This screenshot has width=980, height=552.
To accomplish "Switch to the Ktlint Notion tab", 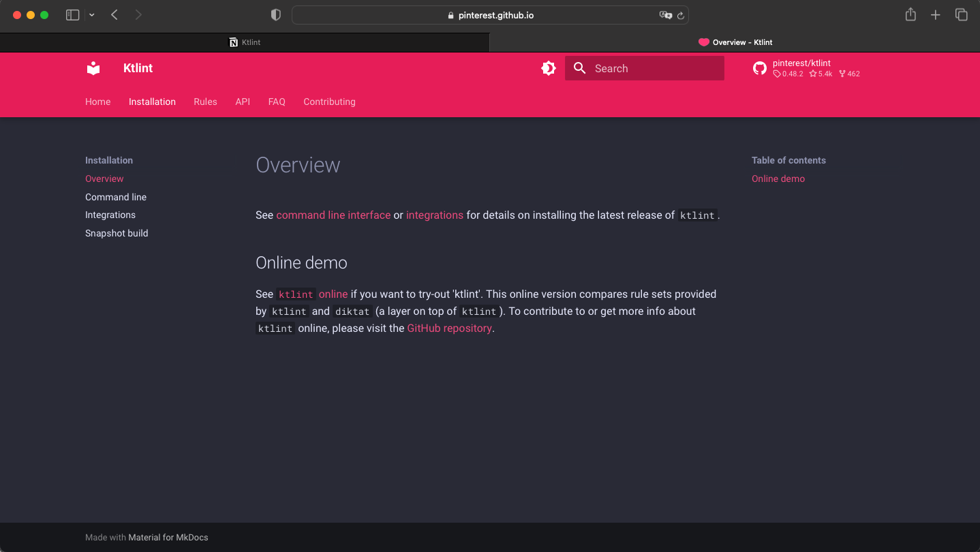I will point(245,42).
